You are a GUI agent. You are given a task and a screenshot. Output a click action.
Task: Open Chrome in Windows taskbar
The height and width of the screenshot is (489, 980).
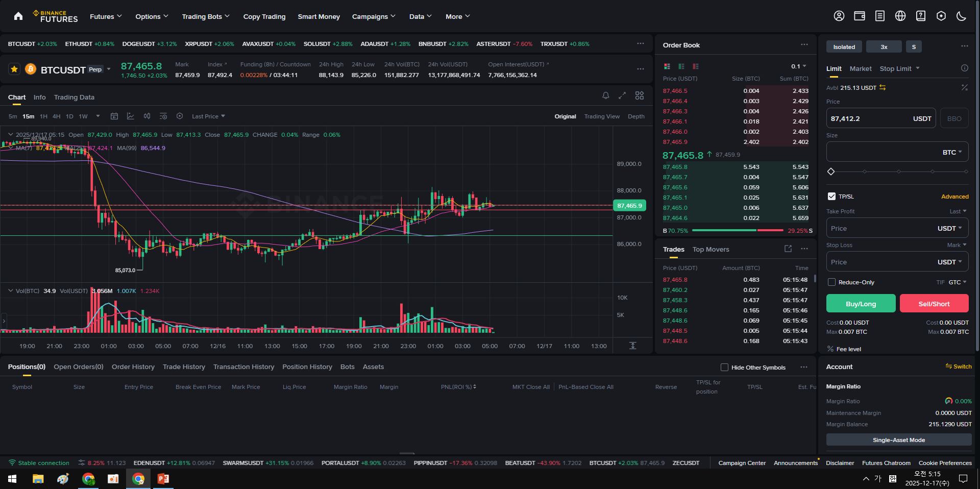(x=138, y=479)
